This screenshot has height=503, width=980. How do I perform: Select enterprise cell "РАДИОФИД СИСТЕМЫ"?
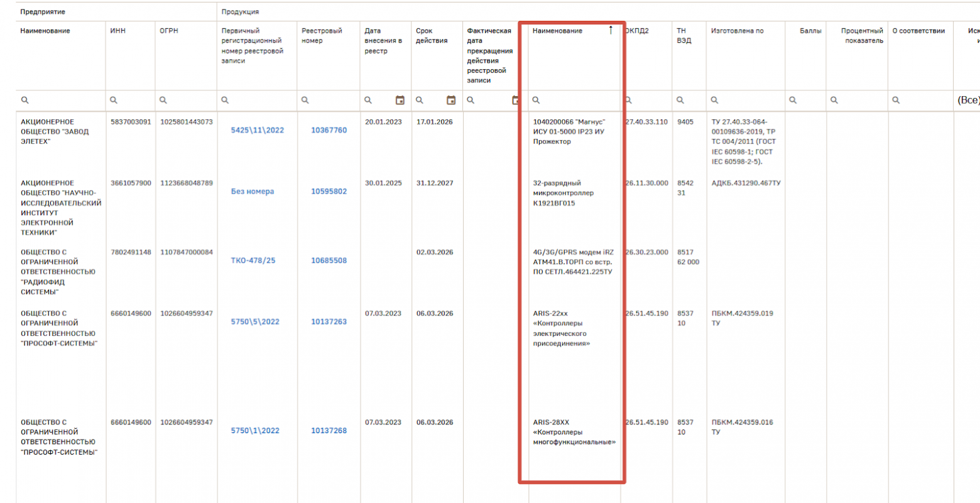58,272
